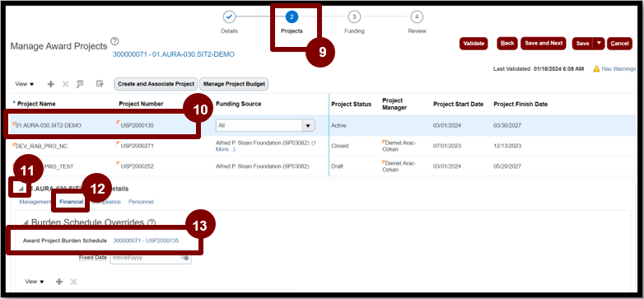Click finish date 03/30/2027 cell

coord(507,126)
